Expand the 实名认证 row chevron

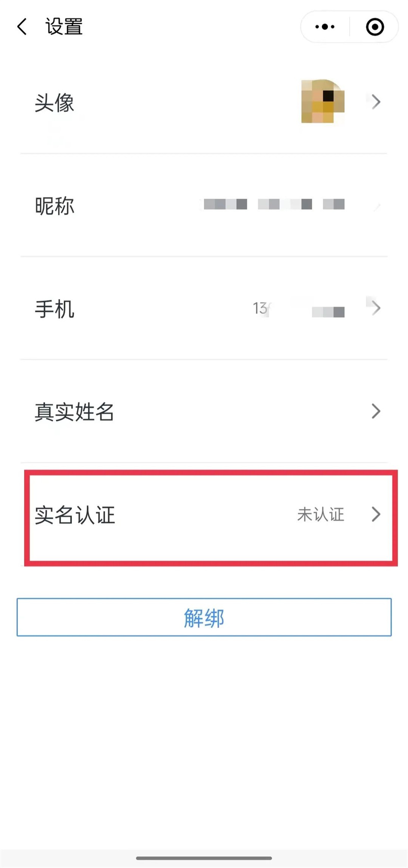376,514
